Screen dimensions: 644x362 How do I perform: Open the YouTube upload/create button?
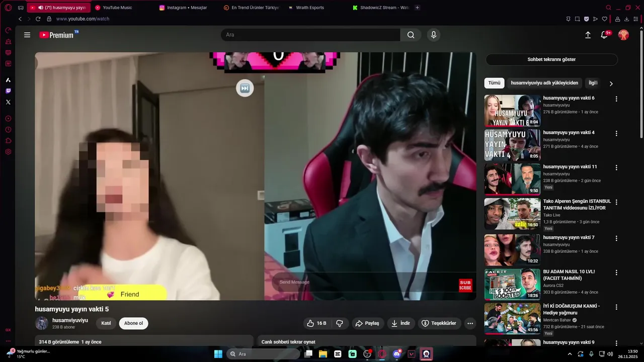pos(588,35)
